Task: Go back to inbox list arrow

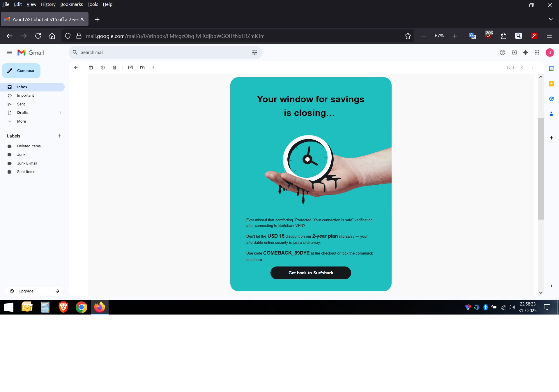Action: pos(76,68)
